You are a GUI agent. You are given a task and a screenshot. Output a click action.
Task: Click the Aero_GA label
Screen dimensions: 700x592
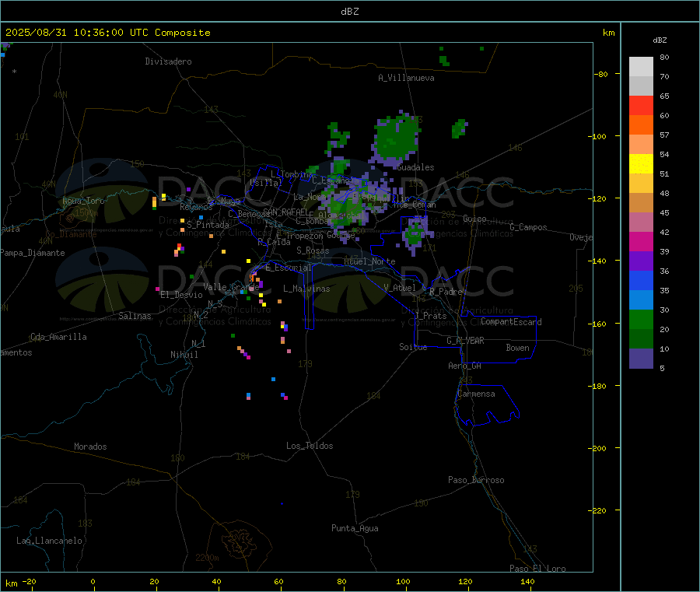465,366
